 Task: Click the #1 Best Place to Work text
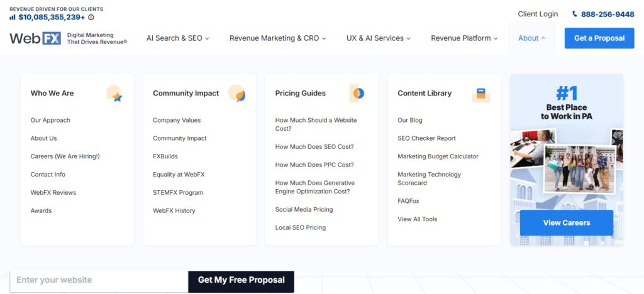coord(567,104)
